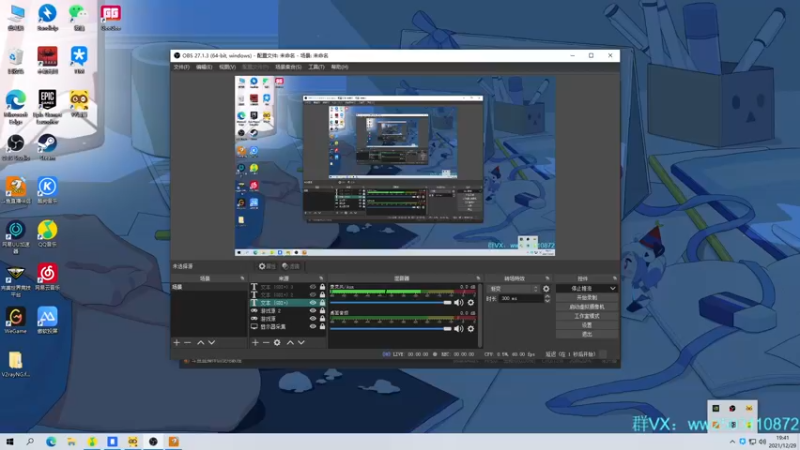
Task: Open source 属性 properties button above docks
Action: [x=266, y=266]
